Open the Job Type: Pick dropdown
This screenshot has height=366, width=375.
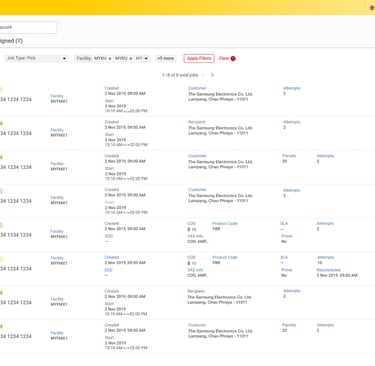point(36,58)
